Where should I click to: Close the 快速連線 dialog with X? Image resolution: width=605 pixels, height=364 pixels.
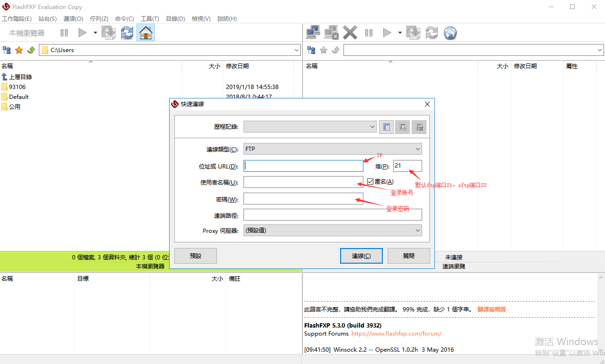[427, 104]
